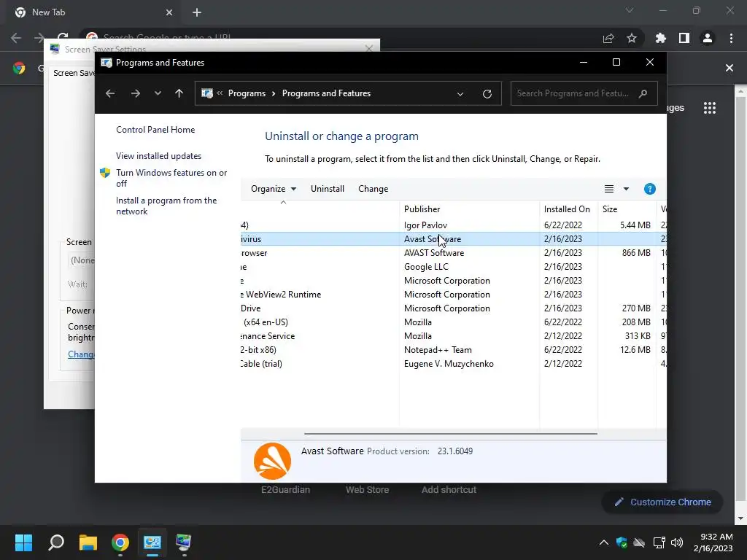Close the Chrome New Tab tab
Viewport: 747px width, 560px height.
click(169, 12)
